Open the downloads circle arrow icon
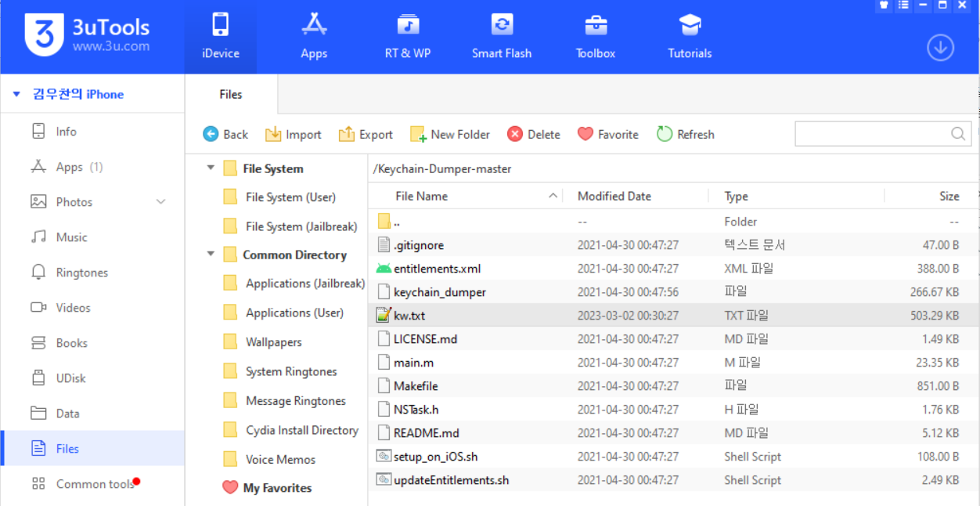 (940, 48)
